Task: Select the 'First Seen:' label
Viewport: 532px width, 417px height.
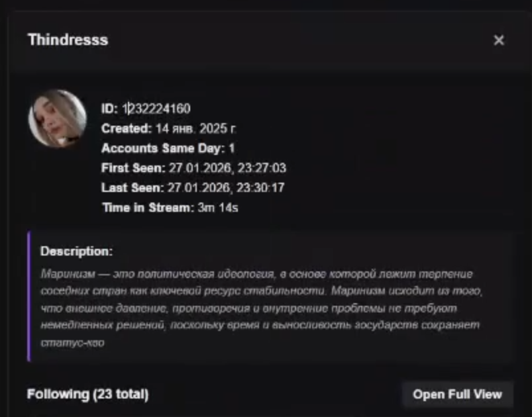Action: 133,168
